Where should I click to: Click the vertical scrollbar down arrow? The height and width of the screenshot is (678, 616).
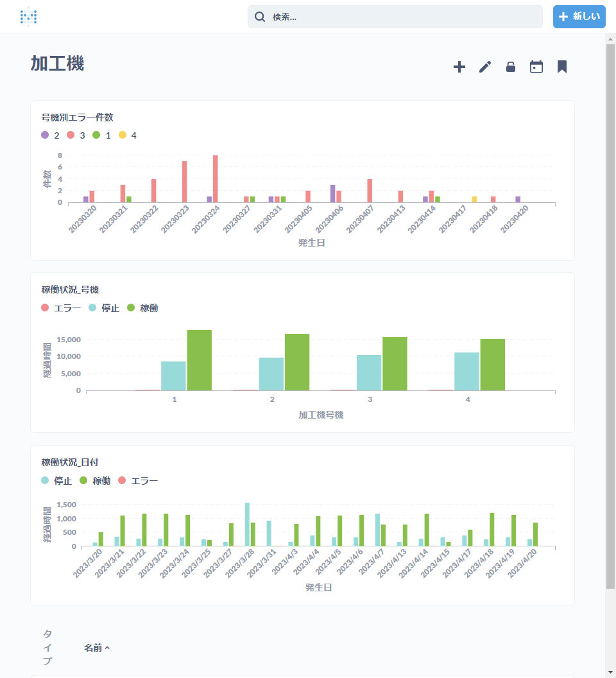(610, 672)
